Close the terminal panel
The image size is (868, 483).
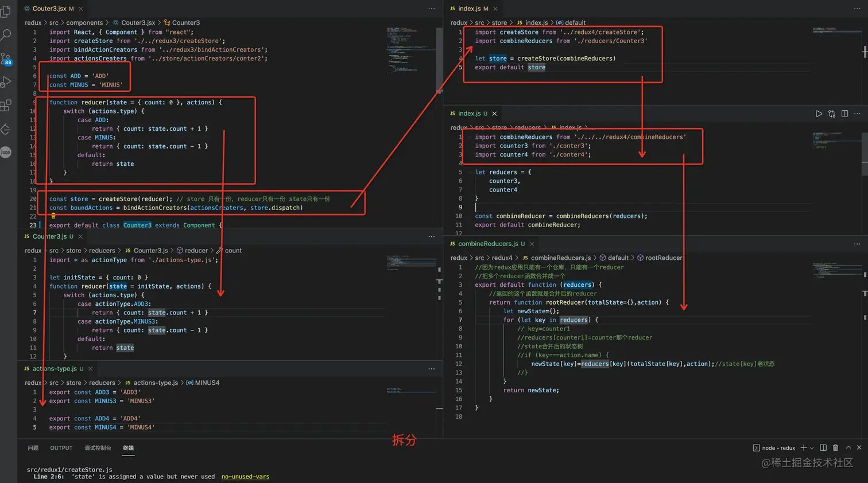click(x=859, y=447)
